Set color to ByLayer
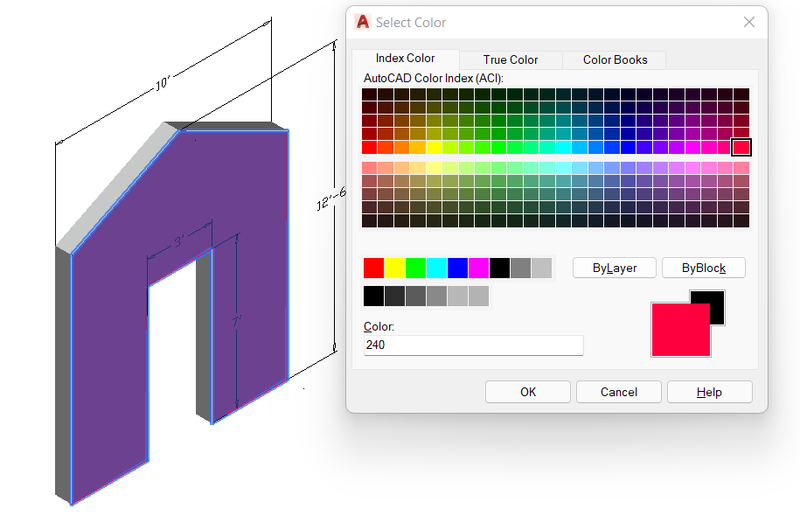Image resolution: width=800 pixels, height=516 pixels. tap(614, 268)
